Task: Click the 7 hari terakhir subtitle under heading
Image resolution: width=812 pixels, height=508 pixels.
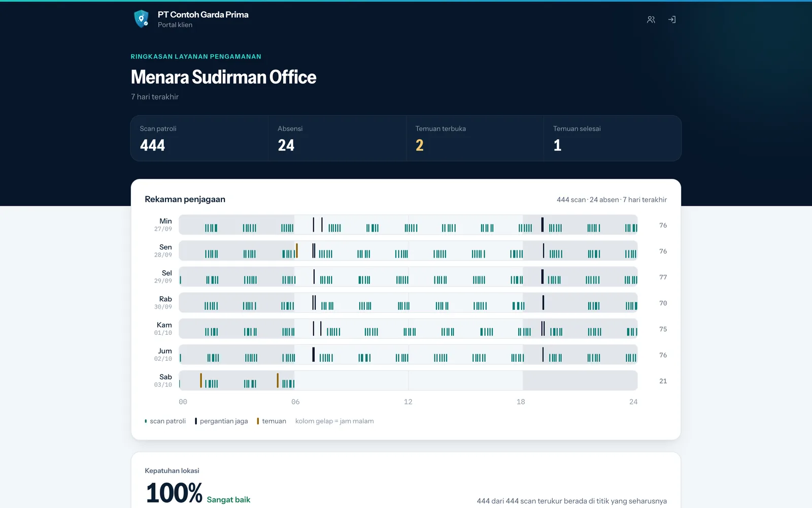Action: tap(155, 97)
